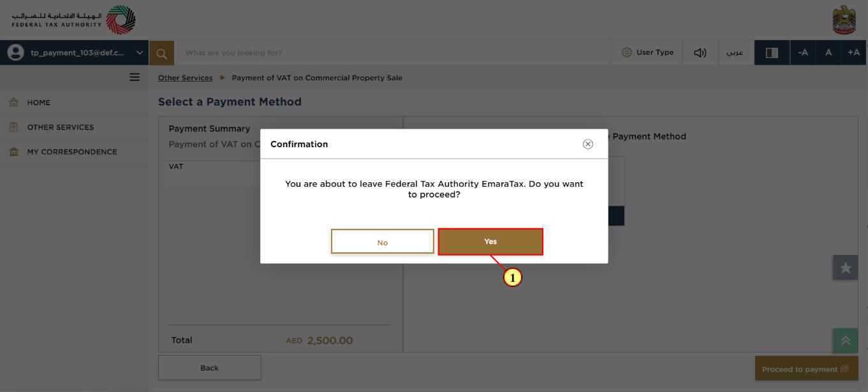Increase font size with +A
This screenshot has width=868, height=392.
[854, 53]
